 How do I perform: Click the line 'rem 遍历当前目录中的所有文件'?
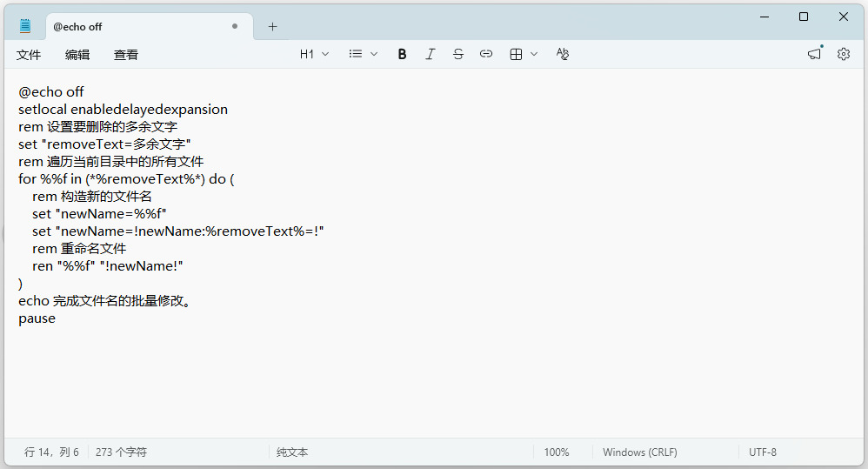[110, 162]
